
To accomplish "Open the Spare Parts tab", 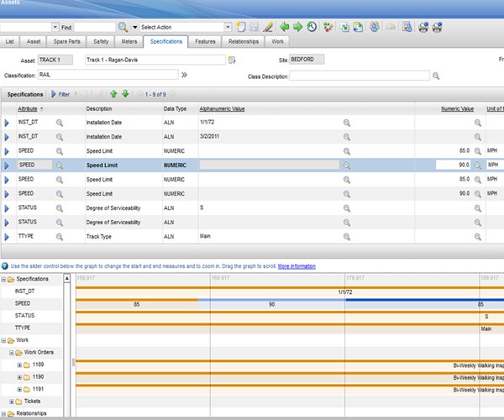I will [x=67, y=41].
